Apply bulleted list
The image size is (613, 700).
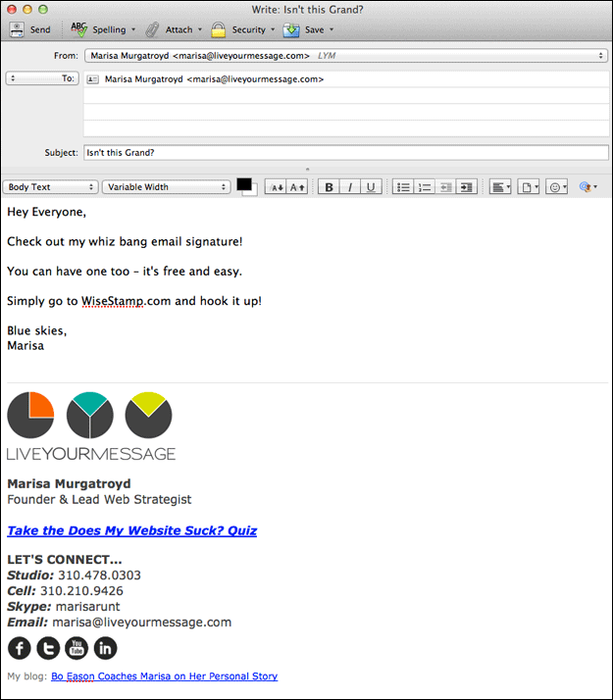pos(403,187)
